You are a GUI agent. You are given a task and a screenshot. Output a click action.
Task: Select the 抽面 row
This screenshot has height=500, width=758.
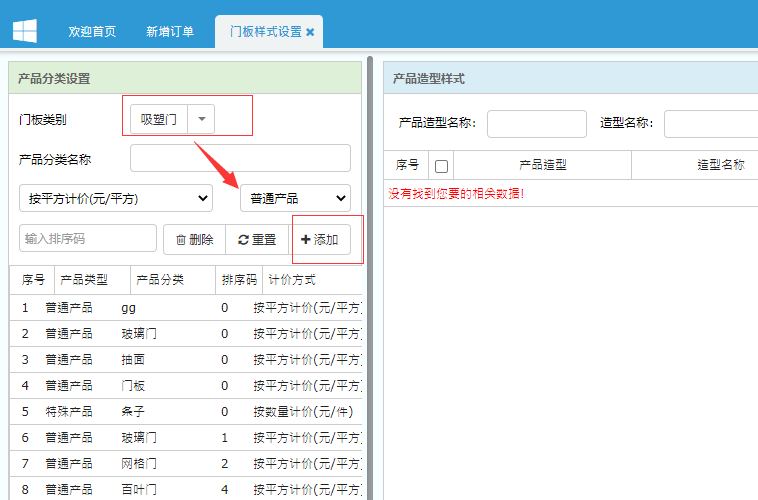(x=186, y=360)
